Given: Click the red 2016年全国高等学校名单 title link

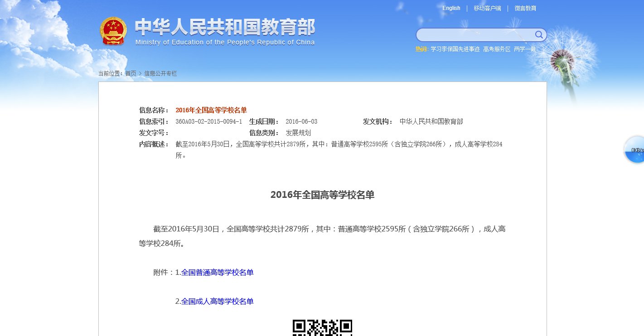Looking at the screenshot, I should point(211,110).
